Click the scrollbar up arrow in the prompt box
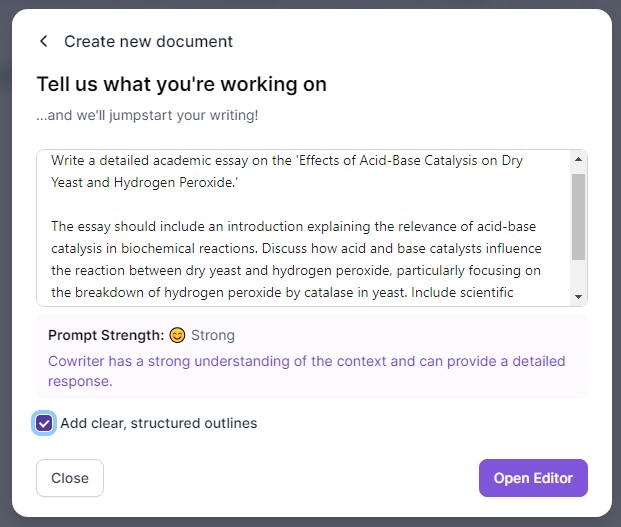The width and height of the screenshot is (621, 527). coord(578,159)
